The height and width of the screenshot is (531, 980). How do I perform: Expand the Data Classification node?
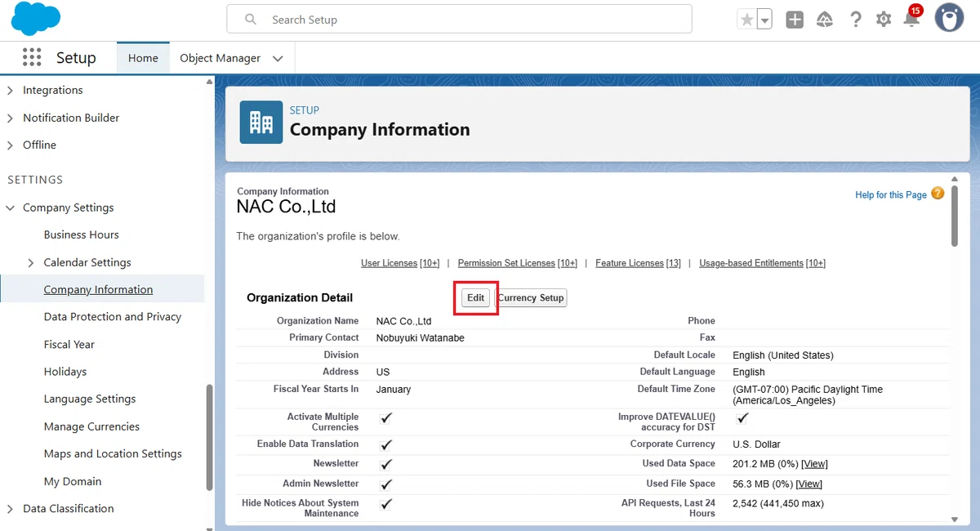pos(10,509)
